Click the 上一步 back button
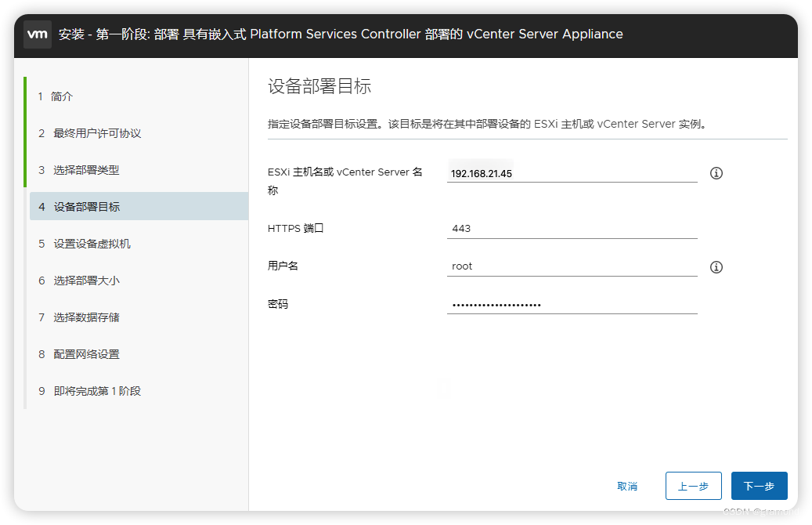 (694, 486)
